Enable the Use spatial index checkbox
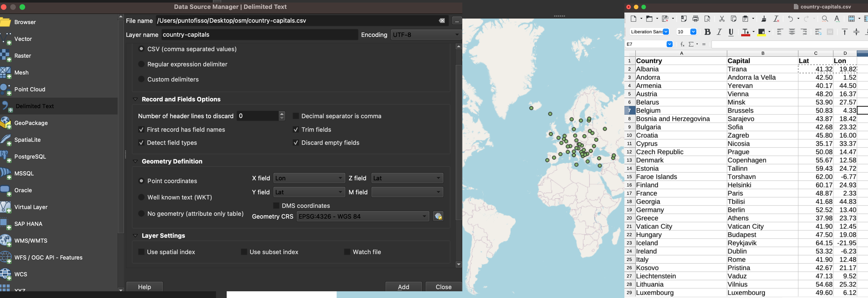The width and height of the screenshot is (868, 298). (x=142, y=252)
